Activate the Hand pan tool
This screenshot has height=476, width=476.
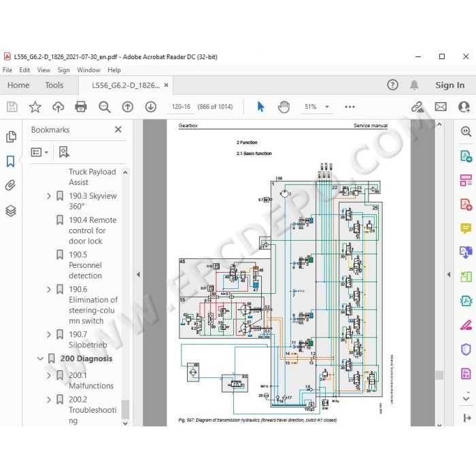(284, 107)
